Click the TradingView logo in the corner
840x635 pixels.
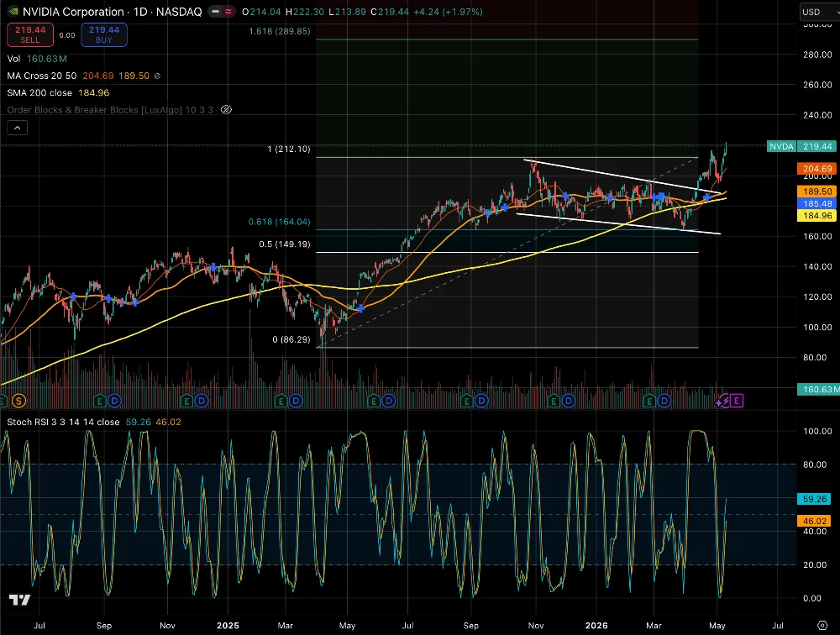[19, 601]
